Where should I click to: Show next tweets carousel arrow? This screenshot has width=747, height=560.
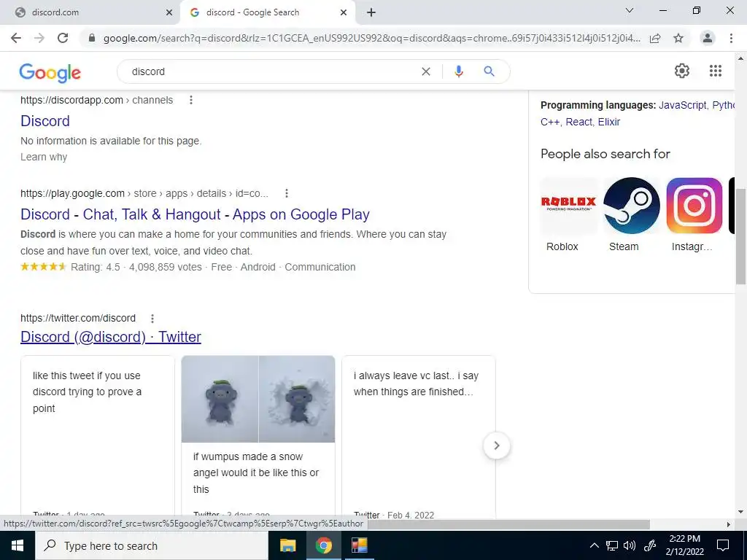(496, 446)
